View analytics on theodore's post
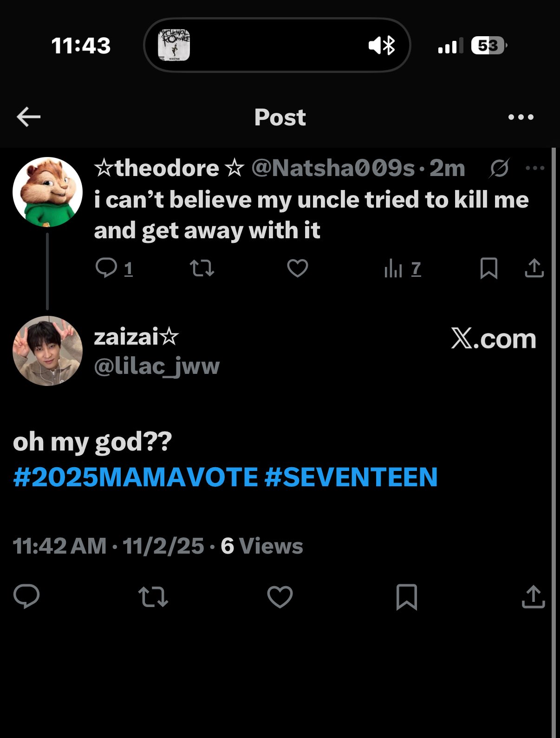560x738 pixels. point(393,269)
